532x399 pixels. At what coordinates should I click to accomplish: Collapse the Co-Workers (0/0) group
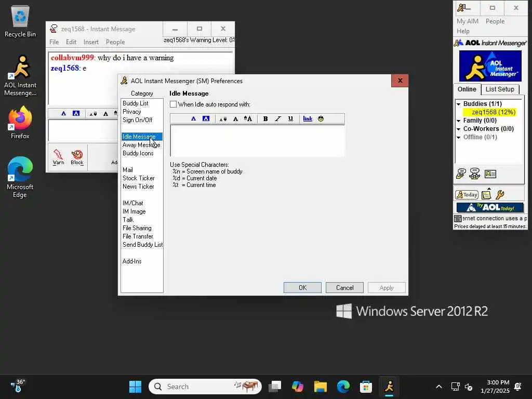(458, 129)
